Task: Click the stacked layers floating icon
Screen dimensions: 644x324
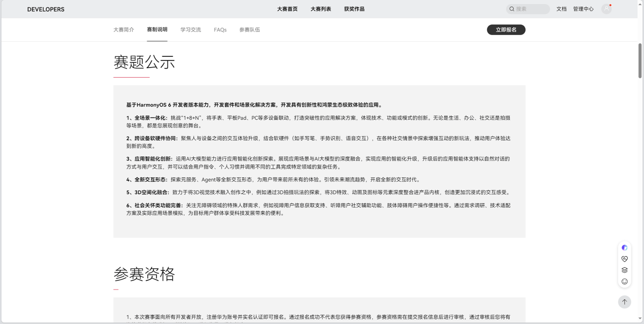Action: pos(625,270)
